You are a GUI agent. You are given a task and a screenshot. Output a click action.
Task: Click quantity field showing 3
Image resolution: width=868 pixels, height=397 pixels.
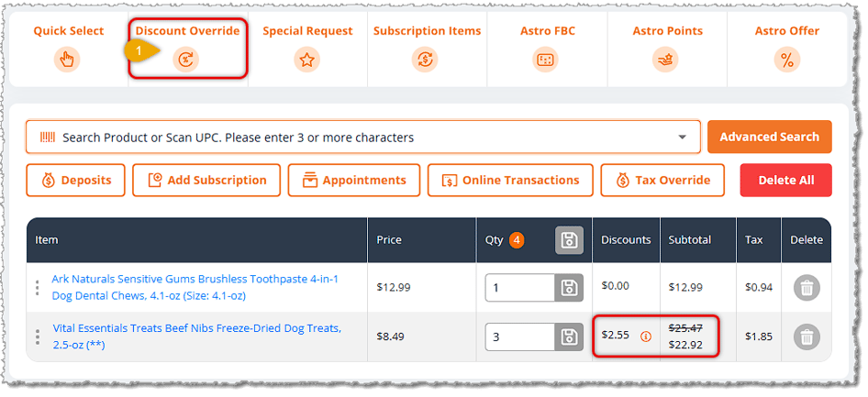(x=520, y=336)
